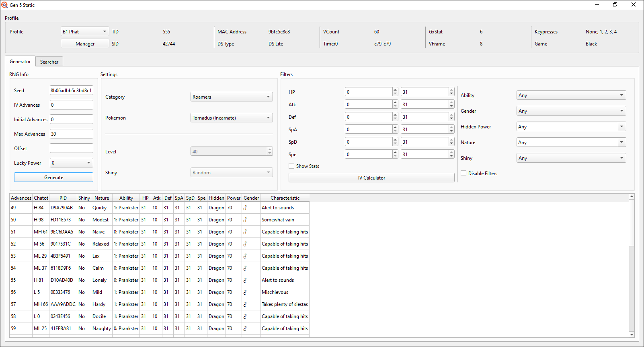Click the Manager button

85,43
